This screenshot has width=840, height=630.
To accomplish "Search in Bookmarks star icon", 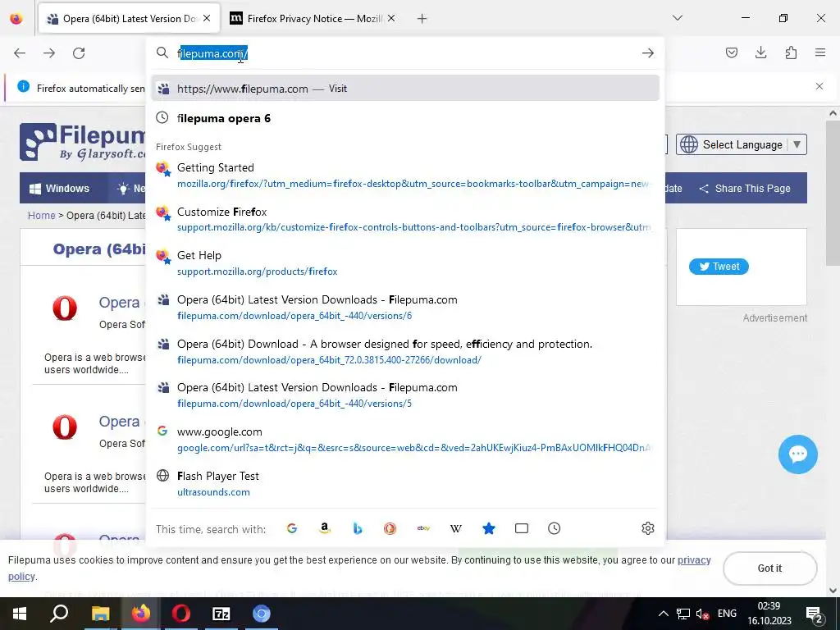I will pos(489,529).
